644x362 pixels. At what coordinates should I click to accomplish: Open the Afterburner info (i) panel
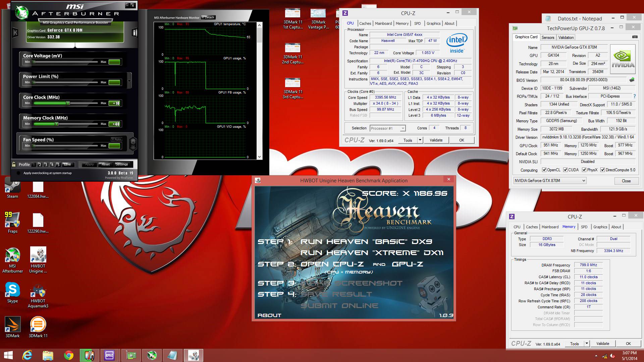click(135, 33)
